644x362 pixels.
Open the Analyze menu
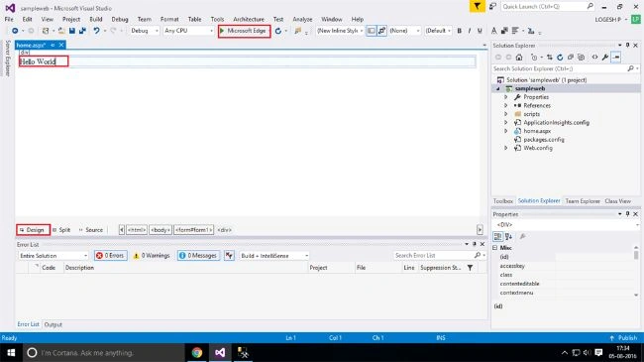coord(302,19)
